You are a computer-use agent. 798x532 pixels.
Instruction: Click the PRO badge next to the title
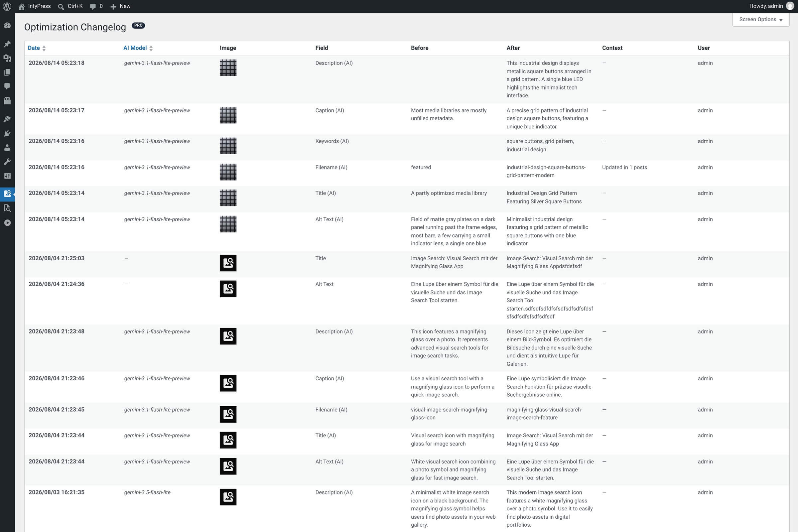(x=138, y=26)
